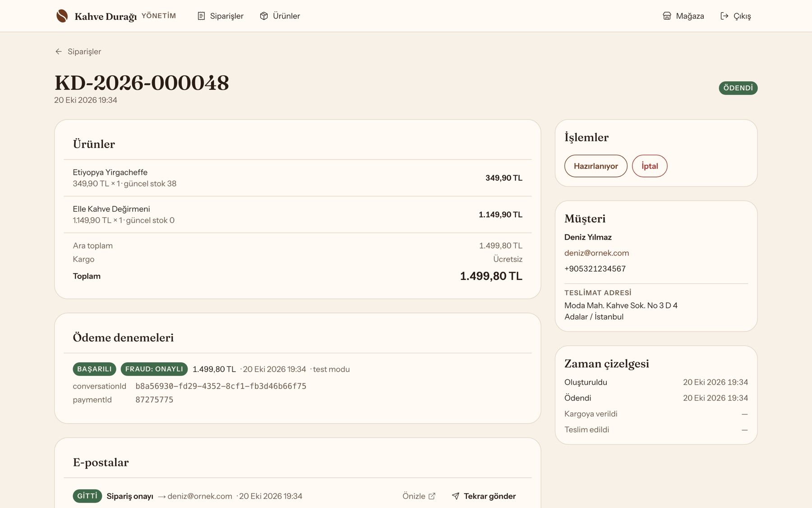Click the test modu label in payment attempt

point(331,369)
